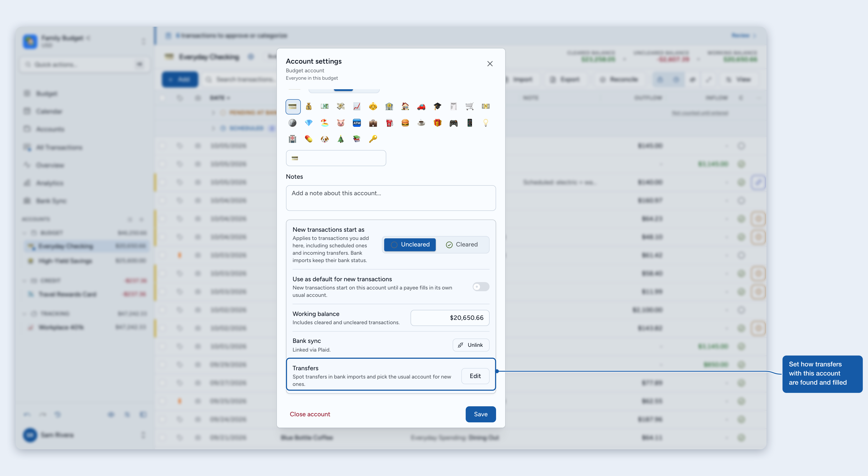Choose the shopping cart emoji icon
The image size is (868, 476).
click(470, 107)
